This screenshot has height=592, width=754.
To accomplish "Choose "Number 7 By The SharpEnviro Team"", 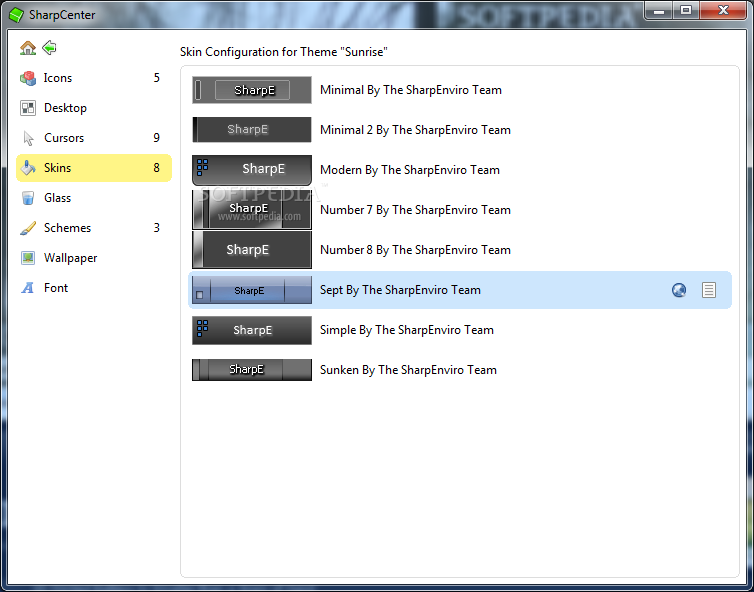I will click(x=415, y=210).
